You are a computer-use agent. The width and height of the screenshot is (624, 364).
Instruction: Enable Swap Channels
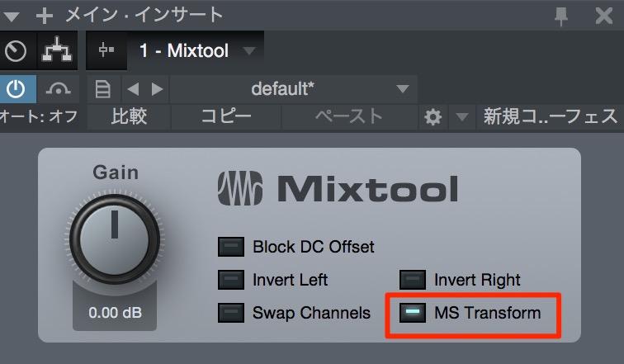click(x=231, y=313)
